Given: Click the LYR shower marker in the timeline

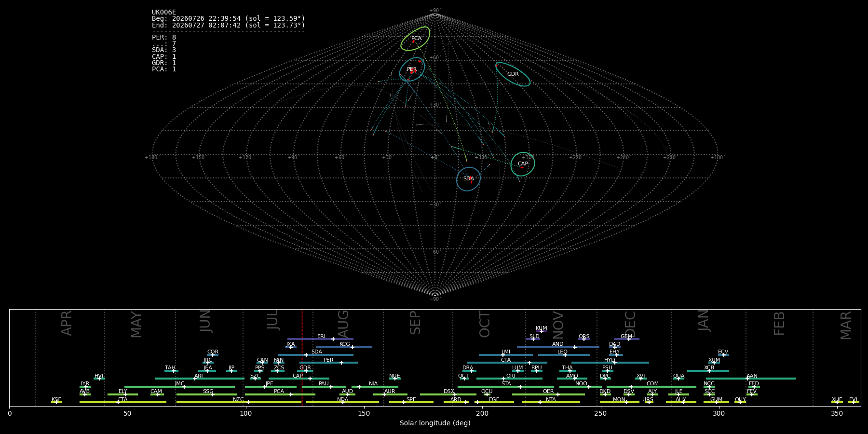Looking at the screenshot, I should [85, 386].
